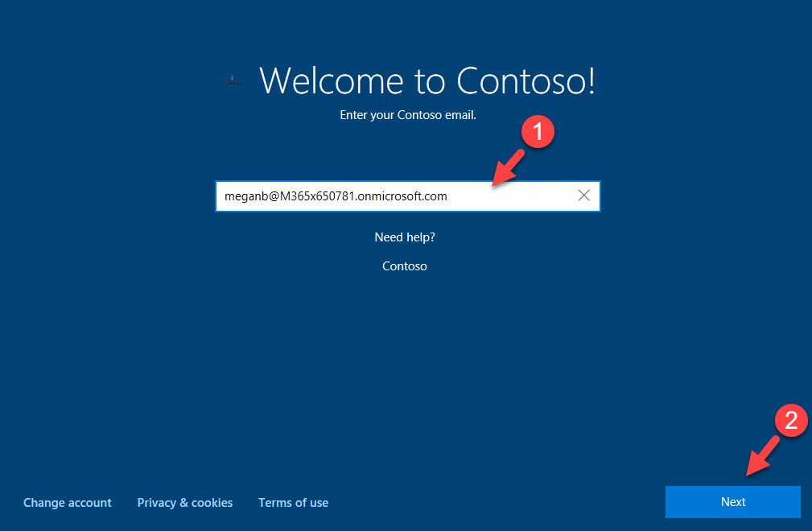812x531 pixels.
Task: Open the Change account link
Action: [x=68, y=503]
